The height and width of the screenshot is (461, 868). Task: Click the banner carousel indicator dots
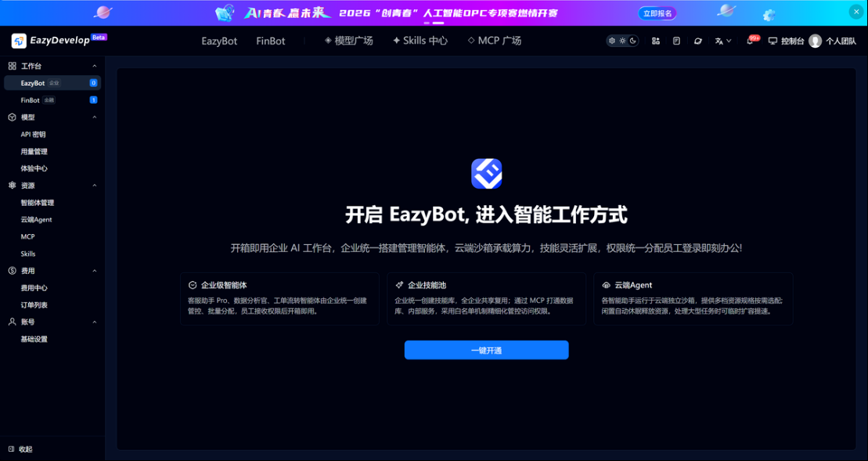click(434, 23)
